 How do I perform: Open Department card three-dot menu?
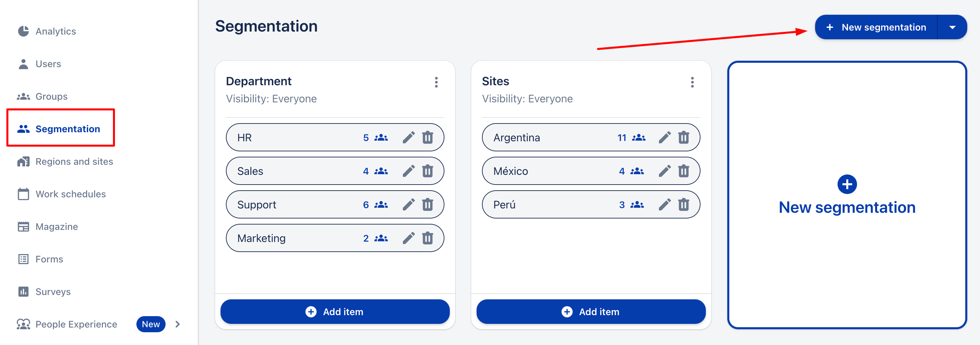[x=436, y=82]
